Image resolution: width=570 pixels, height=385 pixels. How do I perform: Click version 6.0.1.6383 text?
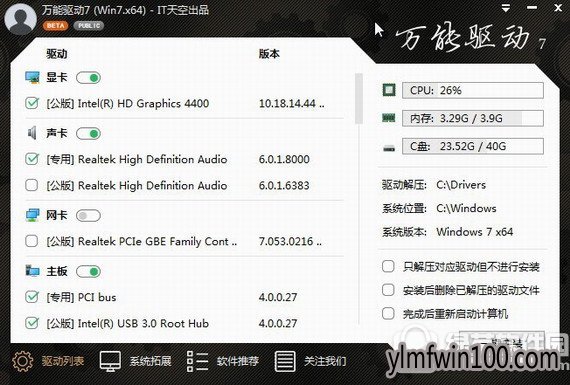click(x=284, y=185)
